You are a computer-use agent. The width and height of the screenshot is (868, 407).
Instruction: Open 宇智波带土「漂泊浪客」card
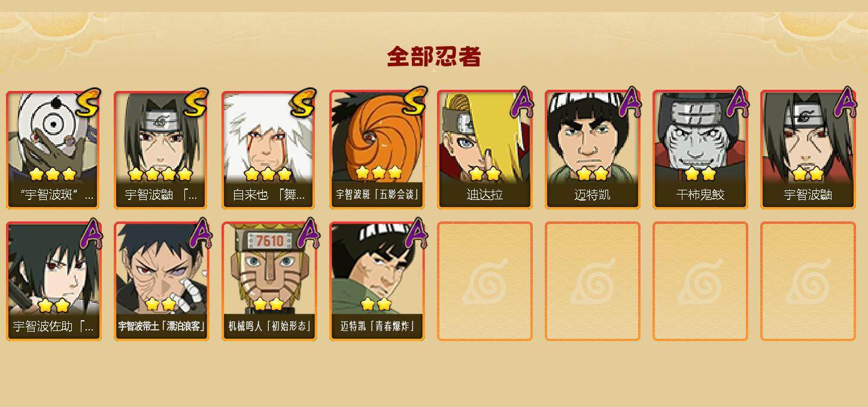[162, 281]
